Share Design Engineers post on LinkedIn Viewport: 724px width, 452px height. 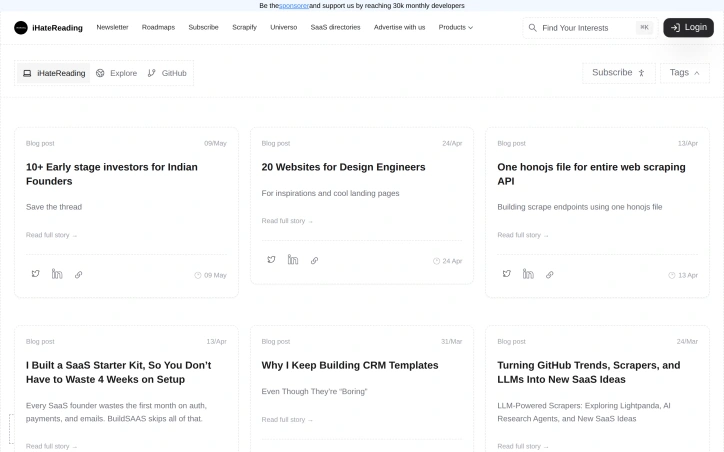click(x=293, y=259)
